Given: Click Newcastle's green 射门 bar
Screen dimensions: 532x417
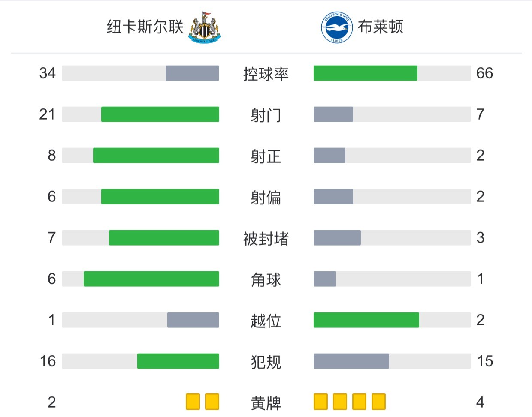Looking at the screenshot, I should coord(160,114).
